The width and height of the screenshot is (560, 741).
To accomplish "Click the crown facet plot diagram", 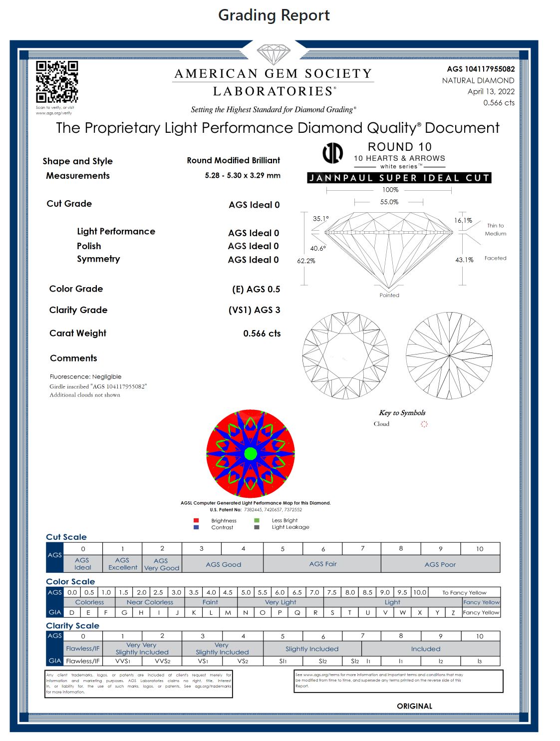I will (x=345, y=356).
